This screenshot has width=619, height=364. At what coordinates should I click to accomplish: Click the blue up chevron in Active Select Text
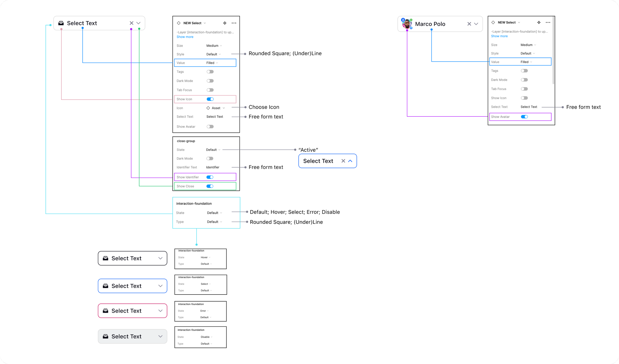coord(350,161)
